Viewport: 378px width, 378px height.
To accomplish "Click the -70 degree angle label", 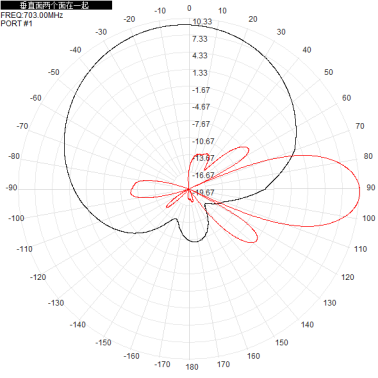I will click(x=22, y=126).
